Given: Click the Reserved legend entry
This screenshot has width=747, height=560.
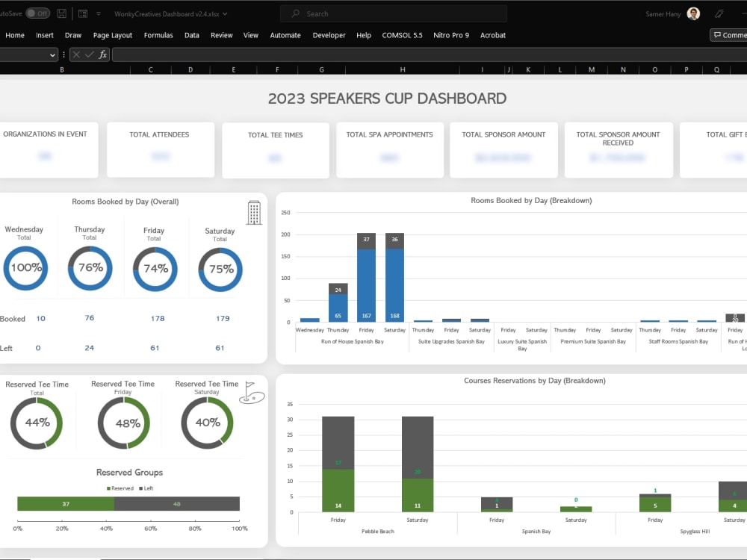Looking at the screenshot, I should [120, 488].
